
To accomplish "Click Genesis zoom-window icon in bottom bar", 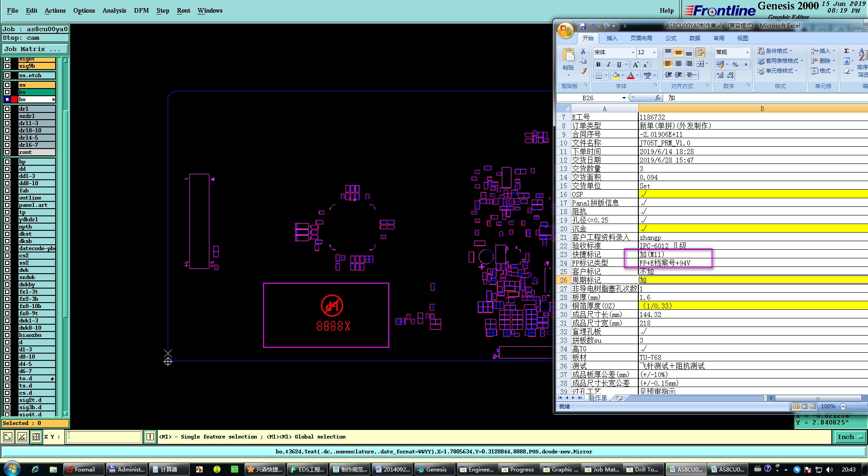I will pos(8,437).
